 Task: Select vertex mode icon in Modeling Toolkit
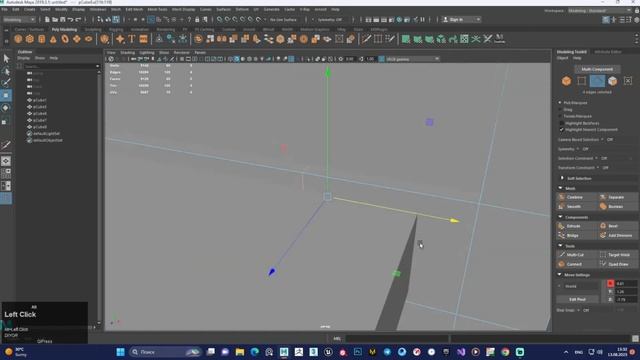582,81
